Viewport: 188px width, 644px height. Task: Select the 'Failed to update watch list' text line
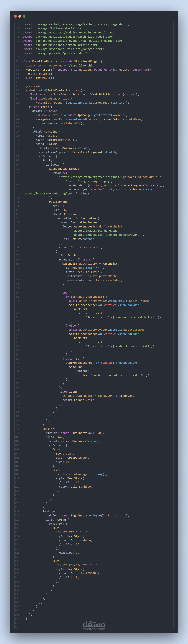point(117,375)
